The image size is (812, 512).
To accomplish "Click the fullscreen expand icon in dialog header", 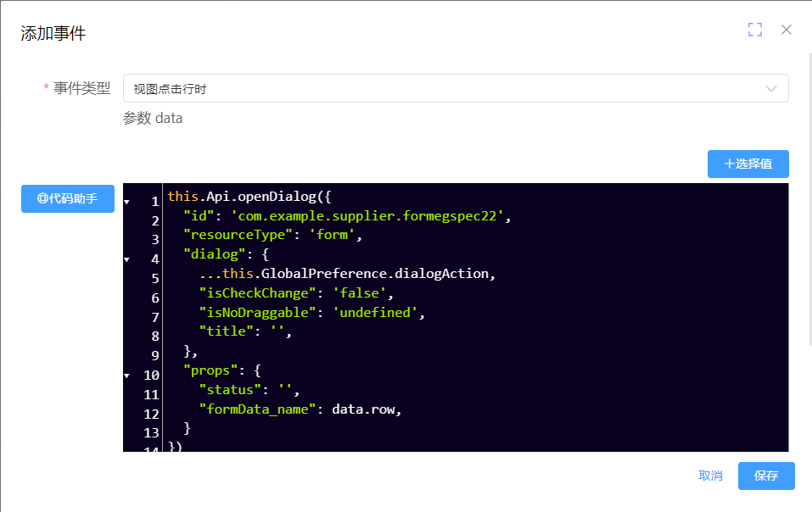I will (754, 29).
